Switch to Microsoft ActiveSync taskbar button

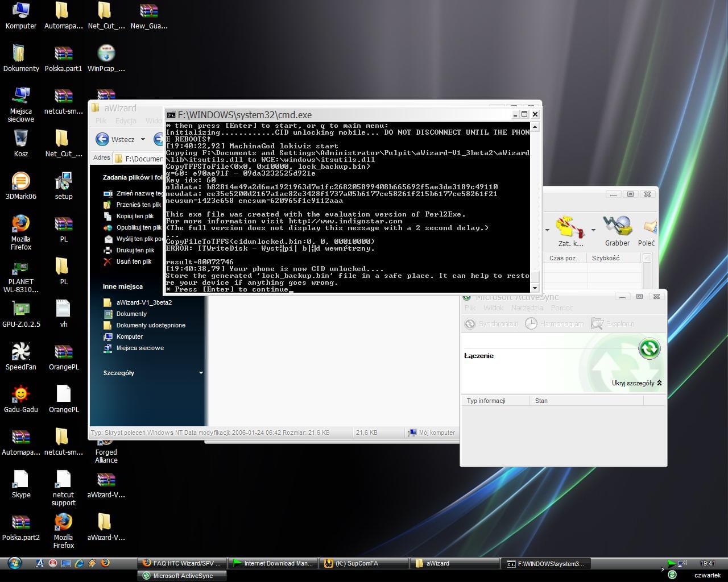[x=181, y=575]
